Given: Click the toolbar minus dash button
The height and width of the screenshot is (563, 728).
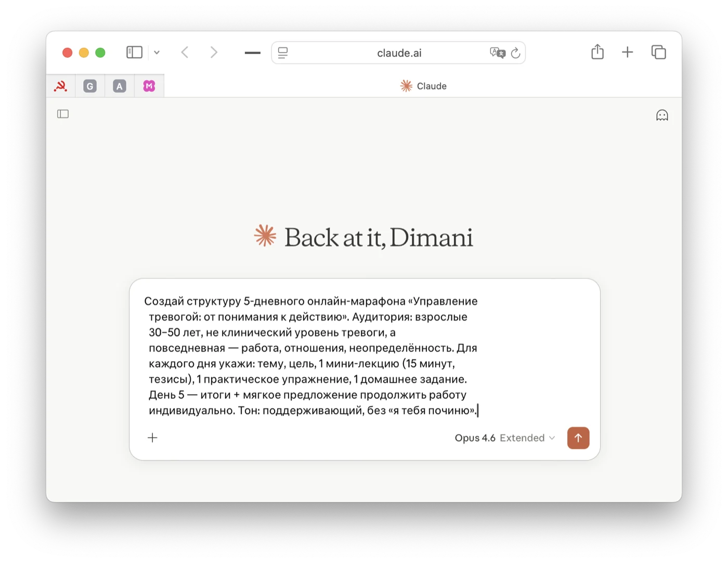Looking at the screenshot, I should tap(253, 53).
